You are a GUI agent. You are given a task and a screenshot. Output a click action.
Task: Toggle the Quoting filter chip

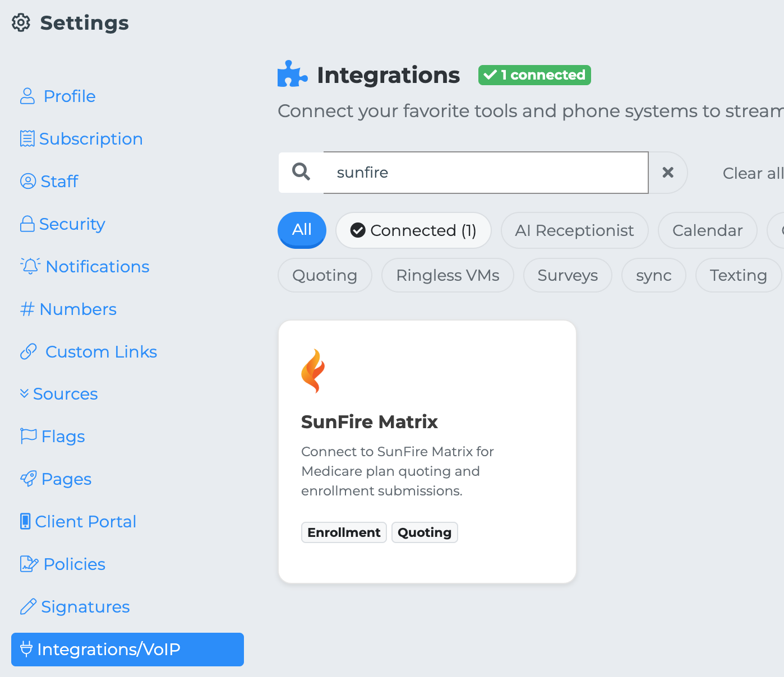[325, 275]
